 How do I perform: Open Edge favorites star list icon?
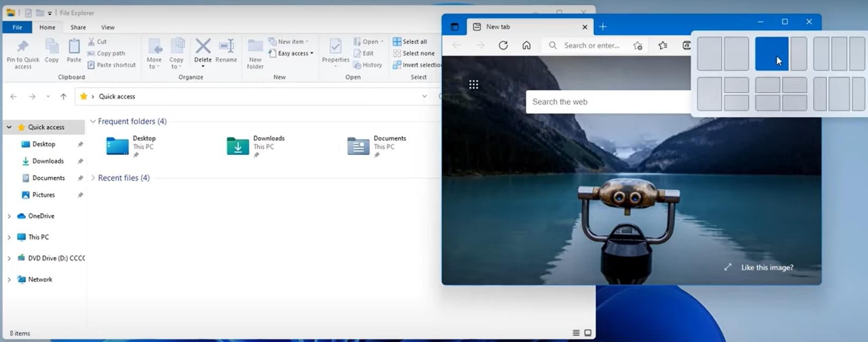(662, 45)
